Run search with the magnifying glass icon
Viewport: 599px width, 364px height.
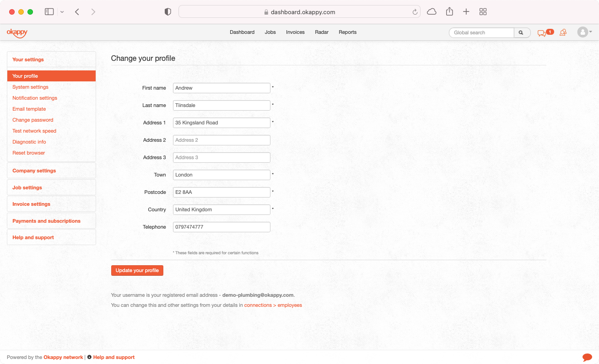521,32
